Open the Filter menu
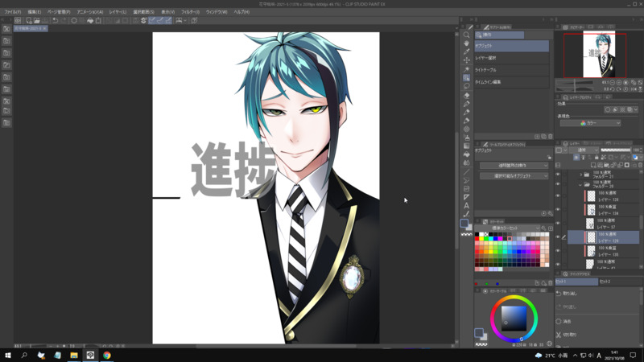The image size is (644, 362). tap(190, 12)
